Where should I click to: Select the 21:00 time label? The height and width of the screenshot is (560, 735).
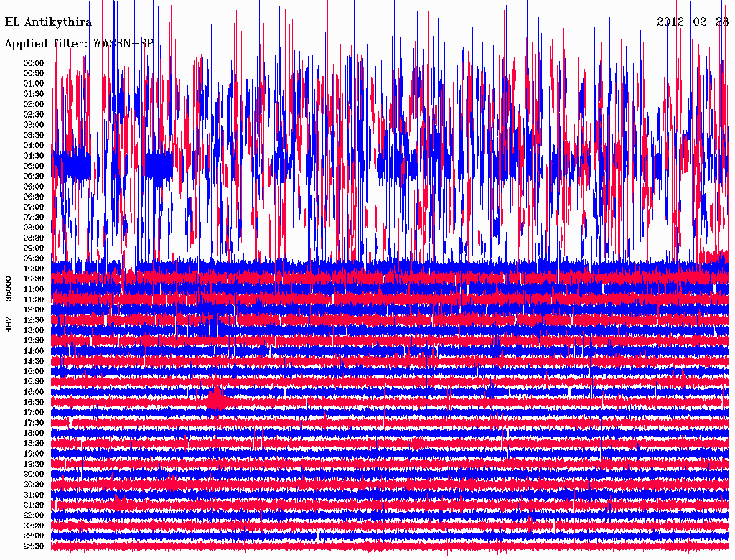click(34, 495)
